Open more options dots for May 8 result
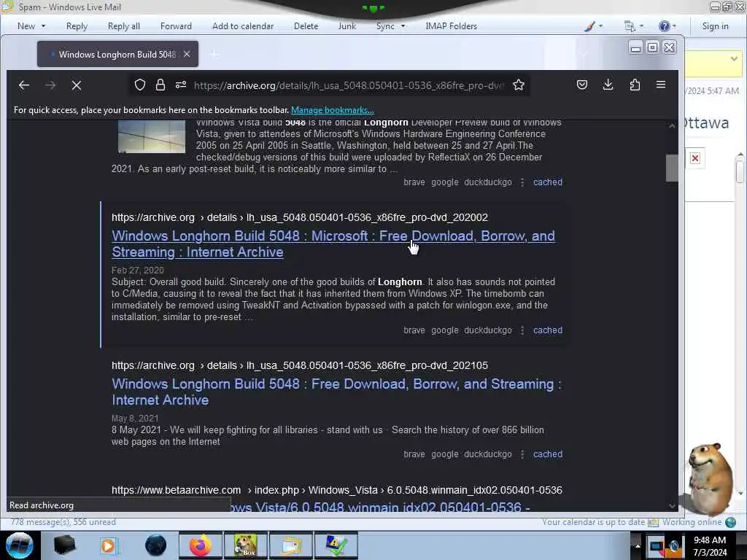Image resolution: width=747 pixels, height=560 pixels. [x=522, y=454]
